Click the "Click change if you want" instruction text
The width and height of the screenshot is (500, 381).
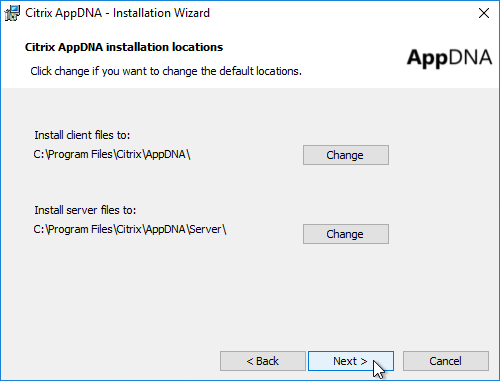coord(166,71)
